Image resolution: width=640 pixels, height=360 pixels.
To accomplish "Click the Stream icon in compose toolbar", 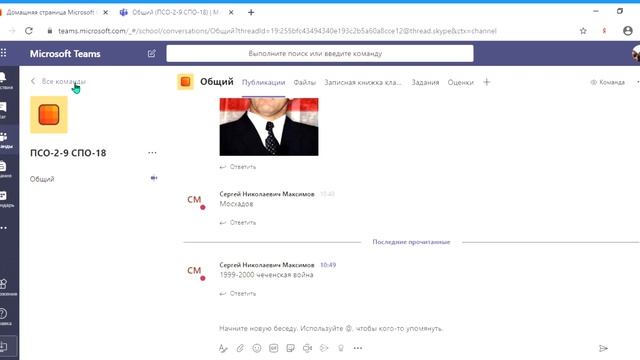I will pos(324,348).
